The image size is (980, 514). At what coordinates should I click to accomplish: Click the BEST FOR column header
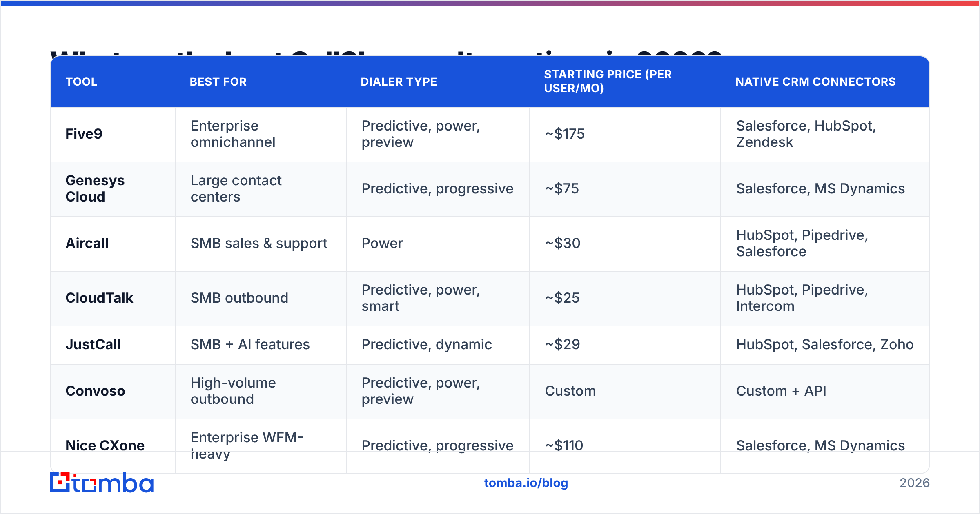218,82
